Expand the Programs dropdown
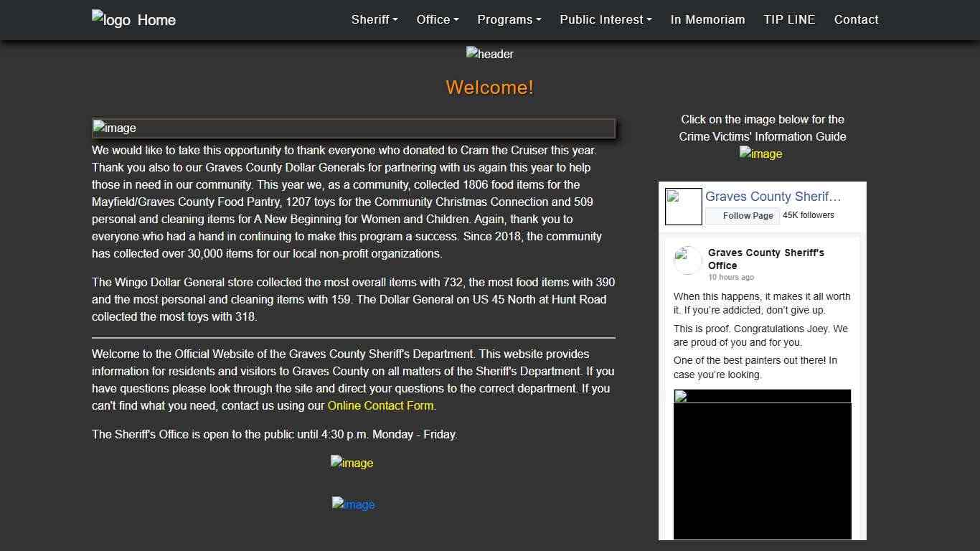Screen dimensions: 980x551 click(509, 19)
